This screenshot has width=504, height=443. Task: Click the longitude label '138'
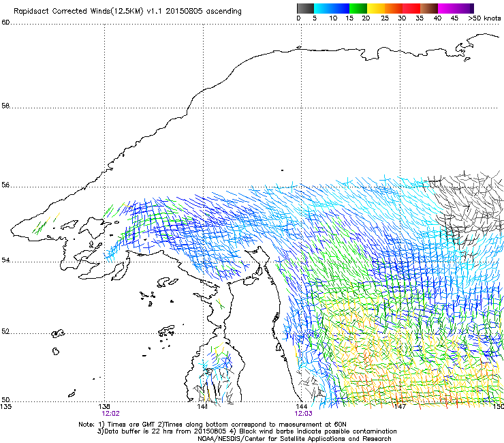104,406
